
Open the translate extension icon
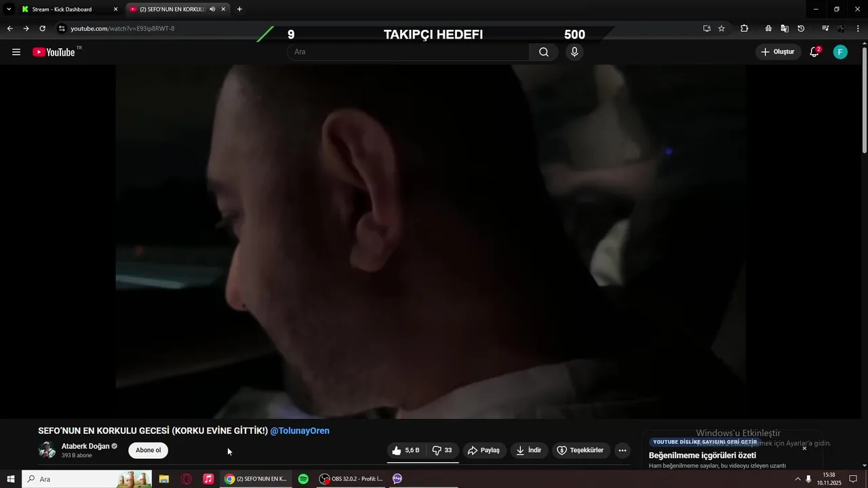[785, 28]
